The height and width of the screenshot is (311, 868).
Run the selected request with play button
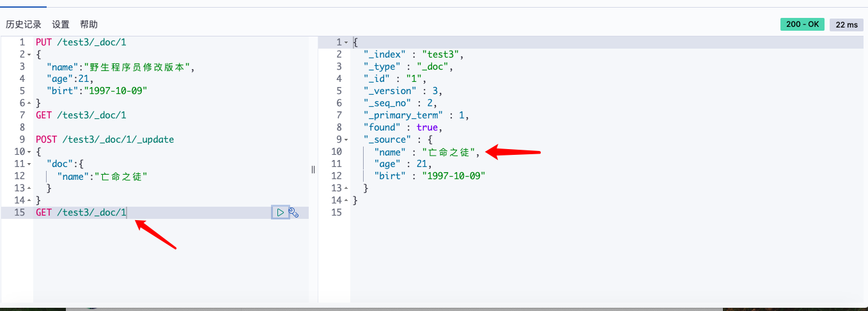[280, 212]
